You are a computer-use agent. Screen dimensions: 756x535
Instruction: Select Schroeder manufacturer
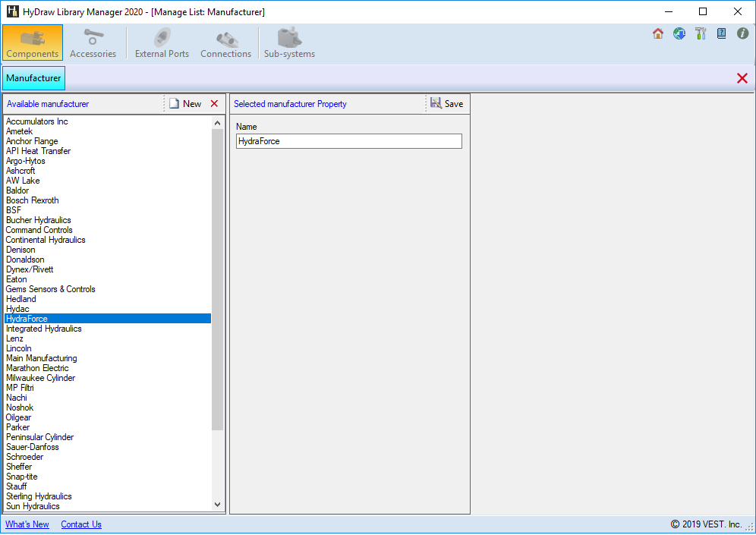click(108, 457)
